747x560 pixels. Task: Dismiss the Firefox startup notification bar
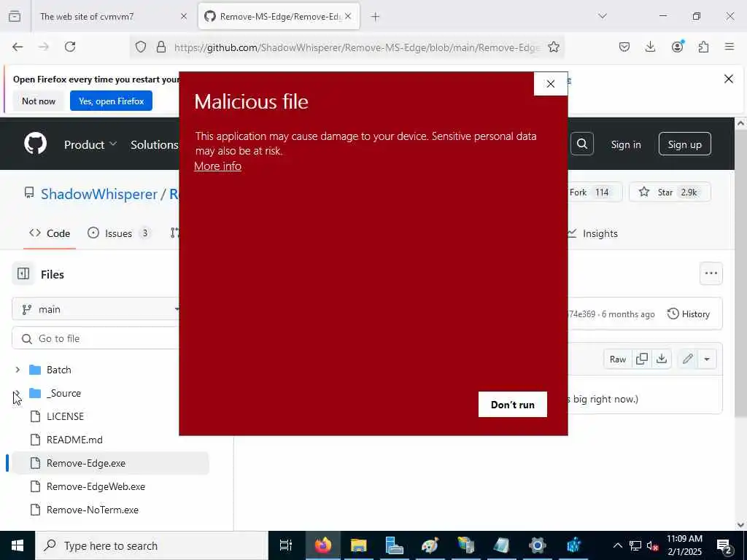(x=729, y=79)
